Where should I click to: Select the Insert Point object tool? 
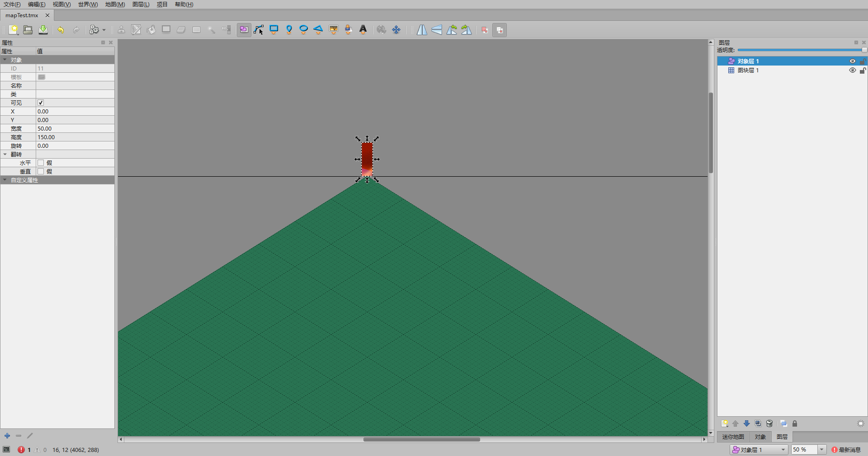click(289, 30)
